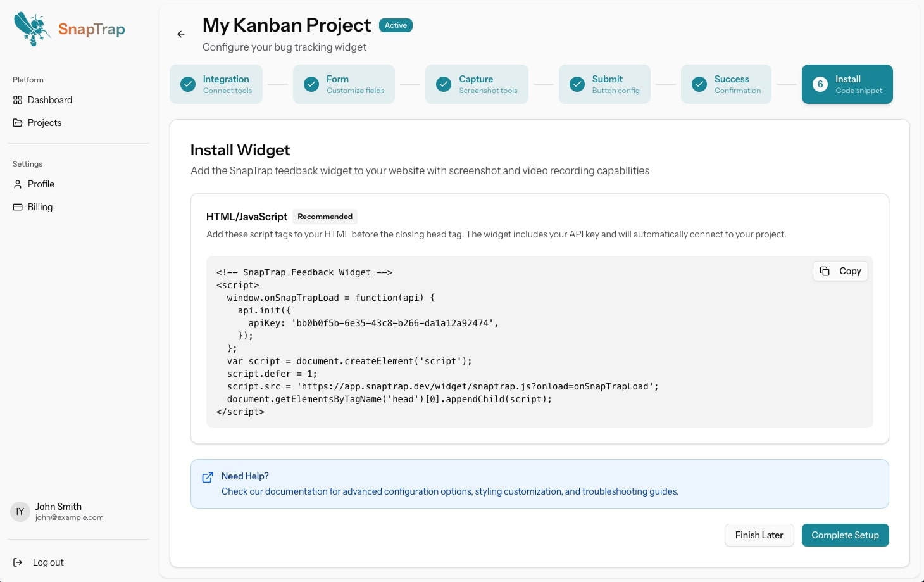Image resolution: width=924 pixels, height=582 pixels.
Task: Click the Profile person icon
Action: pyautogui.click(x=18, y=184)
